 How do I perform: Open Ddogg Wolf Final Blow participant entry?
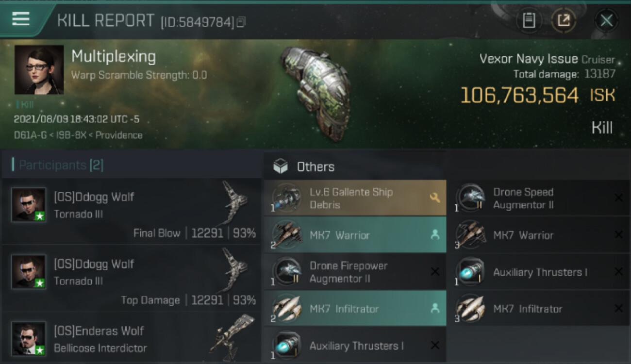[x=131, y=211]
